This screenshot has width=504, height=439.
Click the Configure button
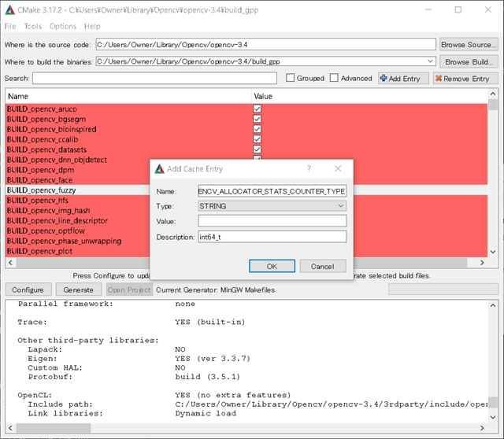point(28,290)
